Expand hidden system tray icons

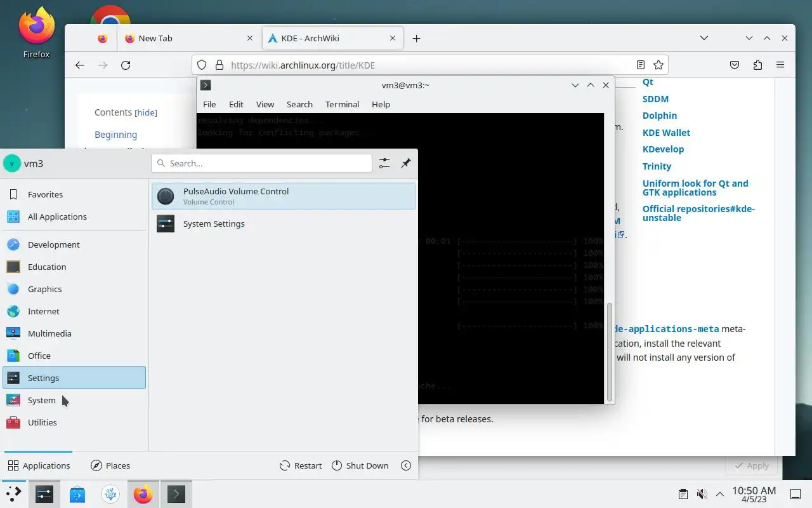click(x=720, y=494)
